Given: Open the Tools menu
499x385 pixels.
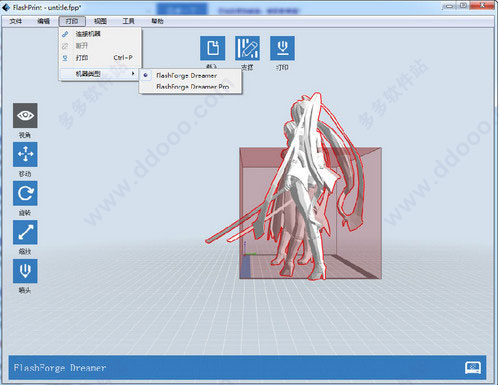Looking at the screenshot, I should (128, 21).
